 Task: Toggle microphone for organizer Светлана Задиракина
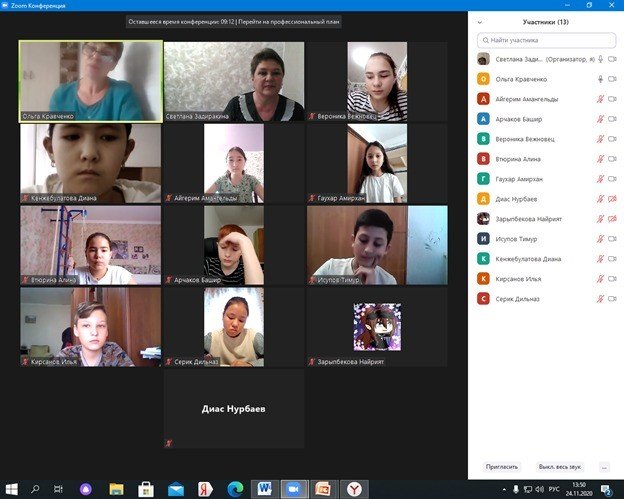[x=600, y=59]
